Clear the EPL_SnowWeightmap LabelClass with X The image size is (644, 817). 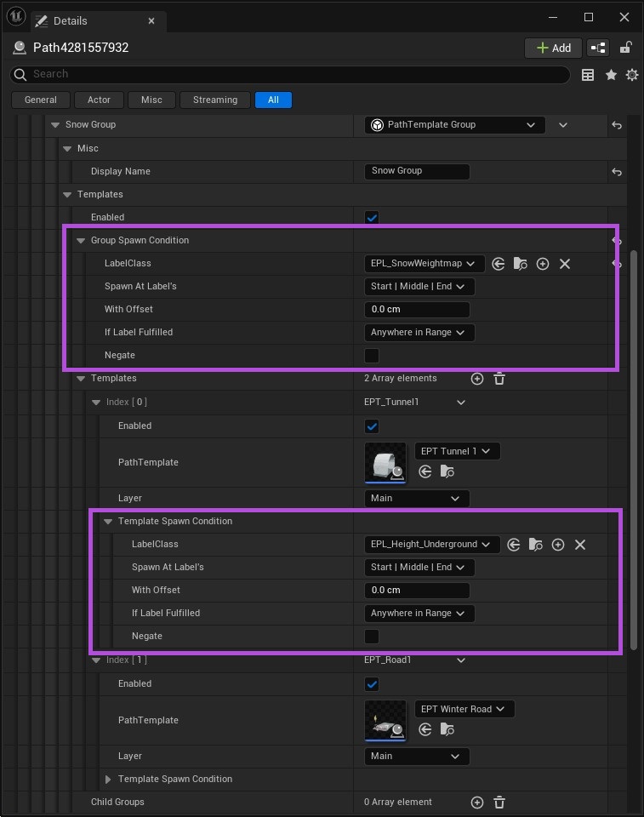pos(564,264)
